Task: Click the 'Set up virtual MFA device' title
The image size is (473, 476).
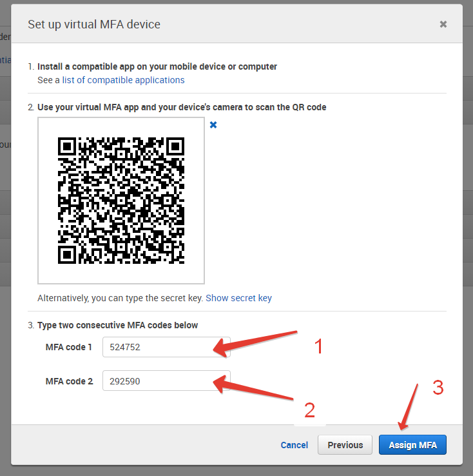Action: tap(94, 25)
